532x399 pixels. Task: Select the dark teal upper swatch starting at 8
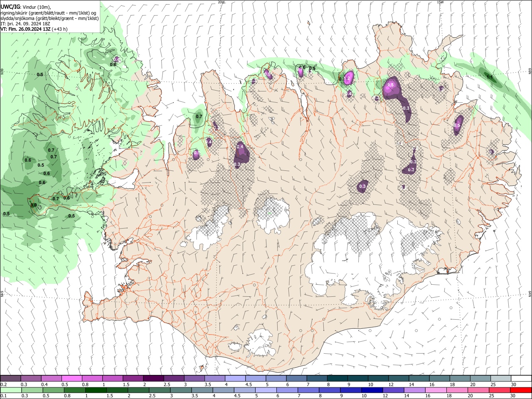tap(337, 378)
